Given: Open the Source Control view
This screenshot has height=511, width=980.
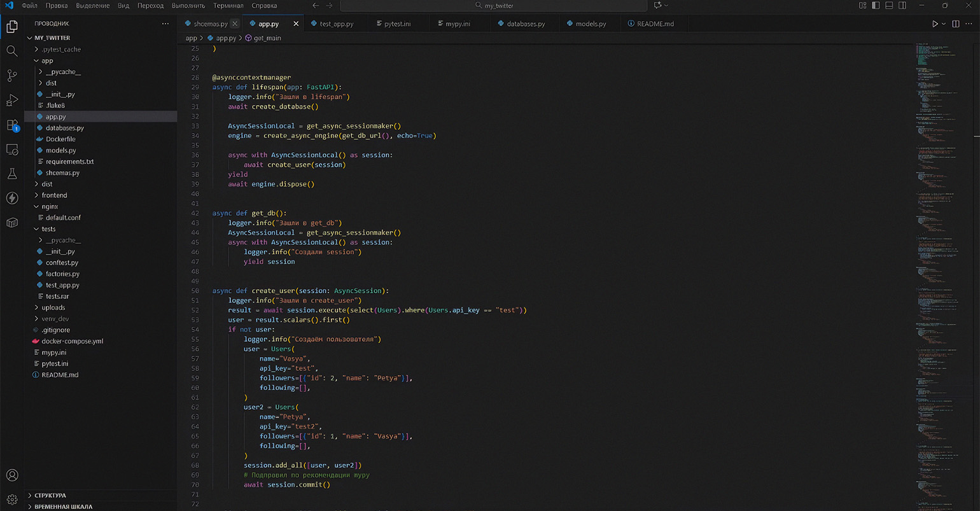Looking at the screenshot, I should [x=11, y=76].
